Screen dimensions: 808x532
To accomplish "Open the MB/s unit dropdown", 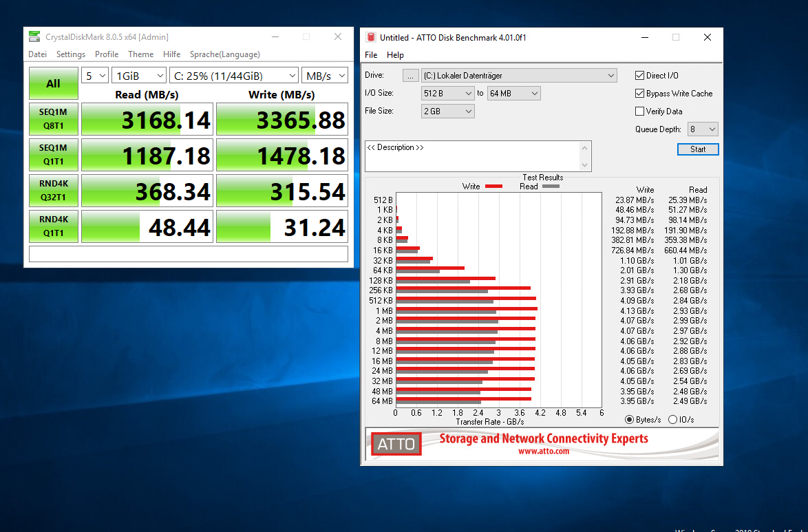I will (x=325, y=76).
